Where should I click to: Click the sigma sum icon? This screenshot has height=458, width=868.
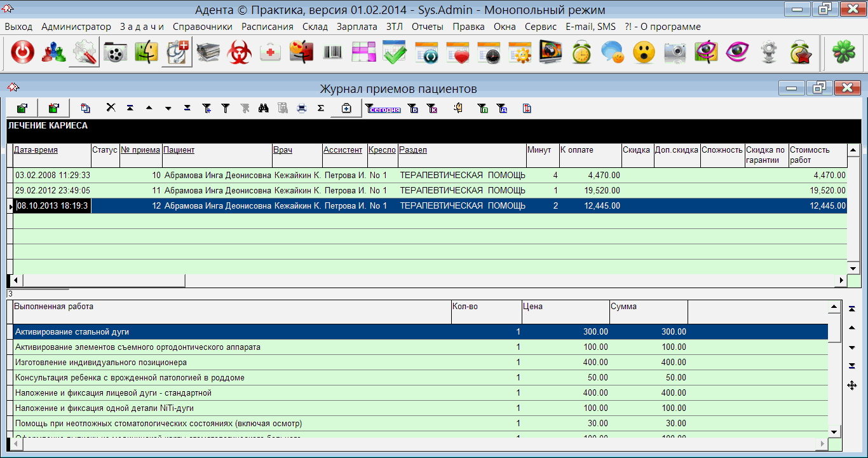pos(321,108)
